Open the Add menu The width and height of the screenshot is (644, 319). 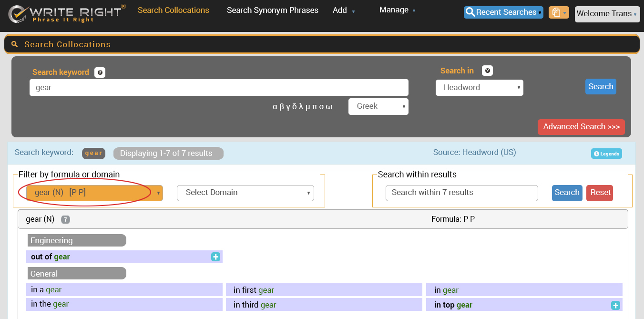click(343, 10)
